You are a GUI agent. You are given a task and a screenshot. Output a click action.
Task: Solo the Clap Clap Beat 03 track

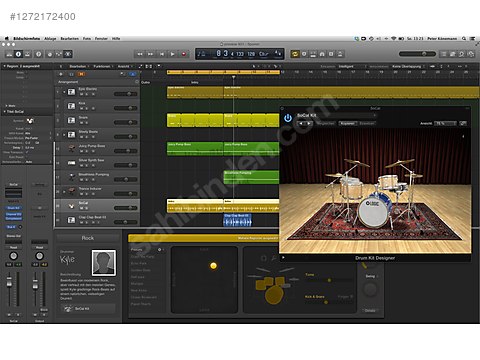[x=87, y=222]
